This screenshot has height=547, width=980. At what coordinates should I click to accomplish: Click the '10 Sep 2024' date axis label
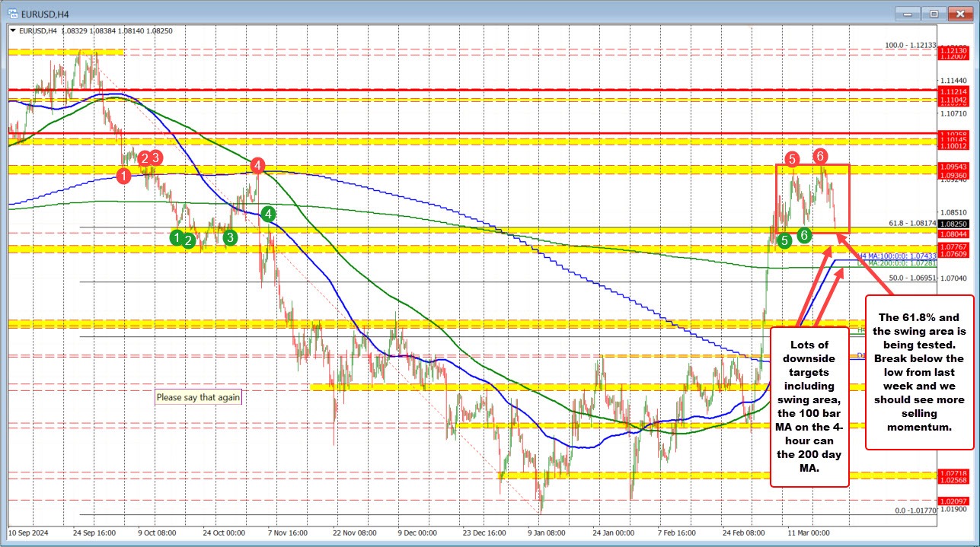[29, 533]
